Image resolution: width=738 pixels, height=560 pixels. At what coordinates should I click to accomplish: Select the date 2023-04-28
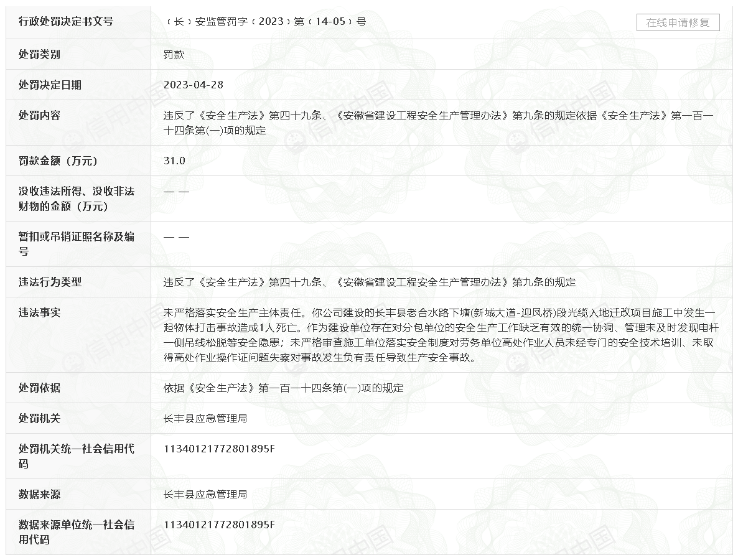coord(194,85)
